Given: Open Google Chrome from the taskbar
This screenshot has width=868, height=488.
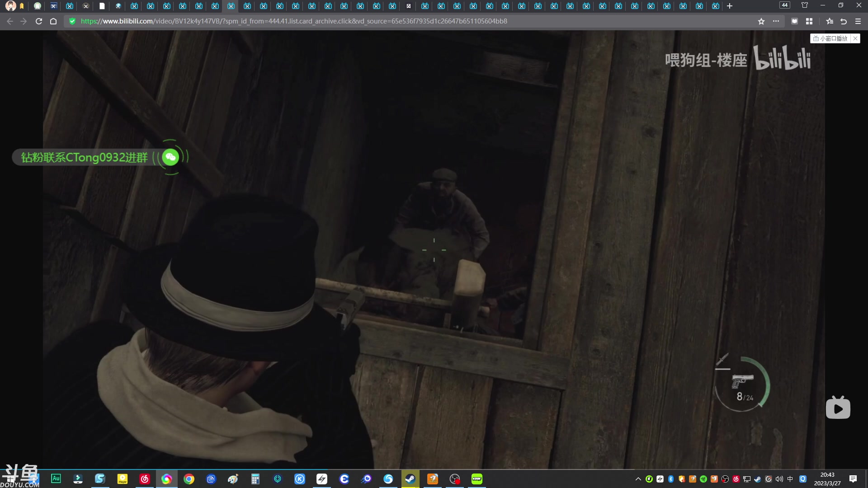Looking at the screenshot, I should (189, 479).
